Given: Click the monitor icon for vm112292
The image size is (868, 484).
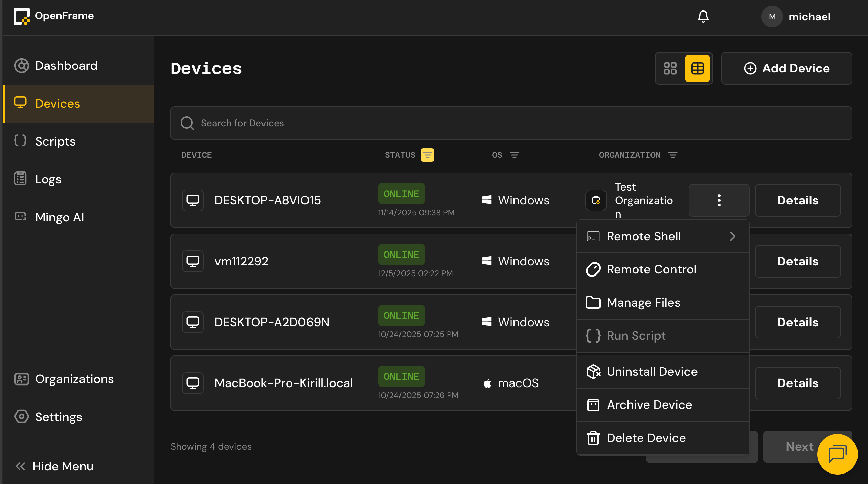Looking at the screenshot, I should click(193, 261).
